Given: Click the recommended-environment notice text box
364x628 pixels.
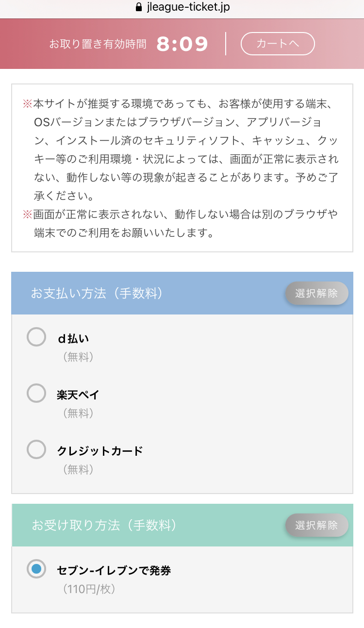Looking at the screenshot, I should click(x=182, y=168).
